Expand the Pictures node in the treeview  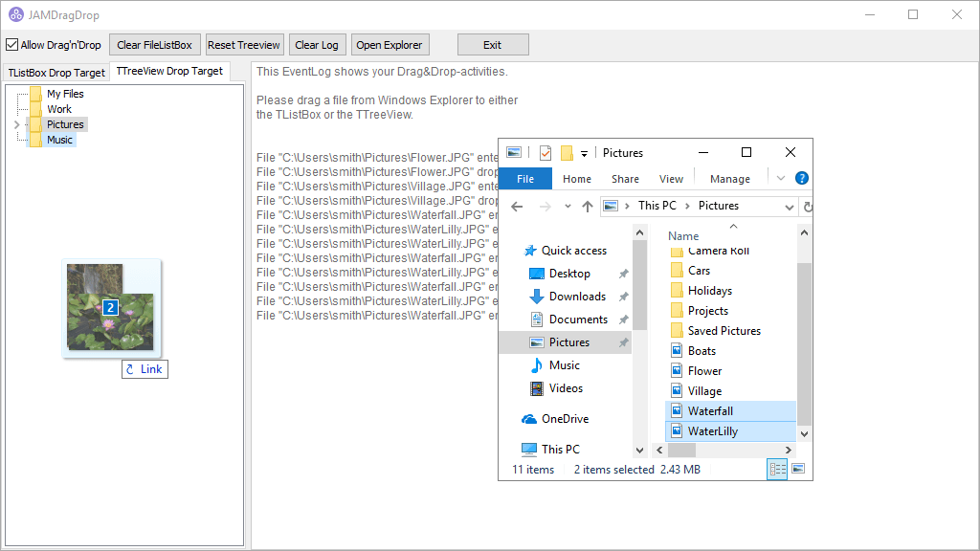click(x=16, y=124)
